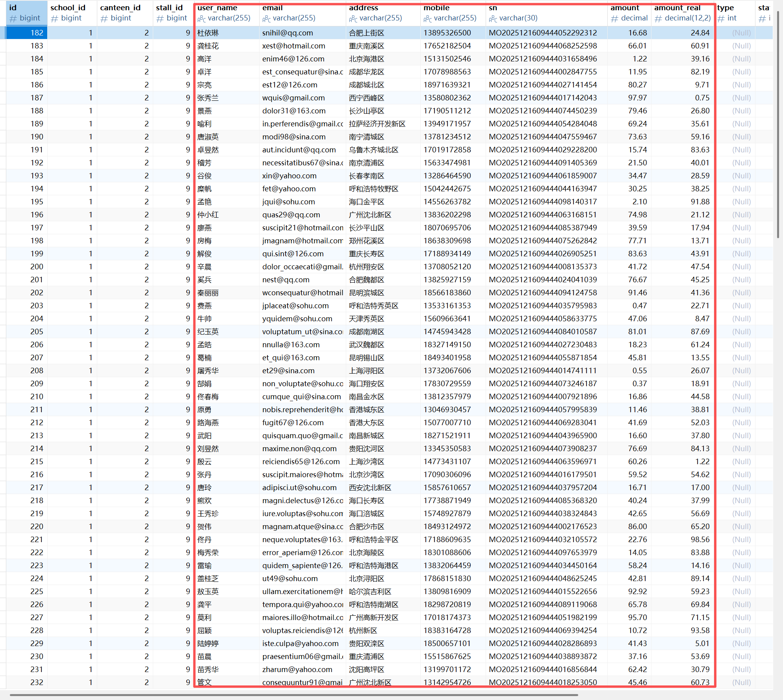
Task: Click the int type icon under type column
Action: (x=721, y=19)
